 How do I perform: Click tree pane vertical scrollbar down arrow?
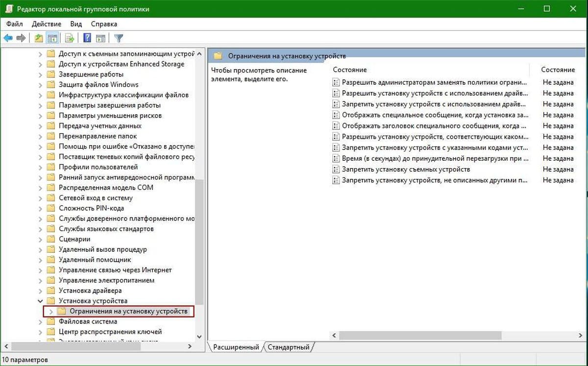199,337
